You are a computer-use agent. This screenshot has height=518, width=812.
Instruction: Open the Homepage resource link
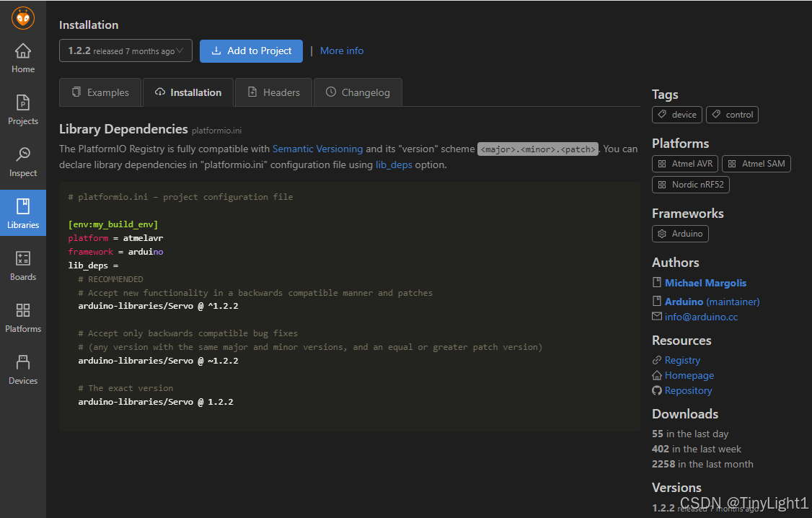tap(689, 375)
